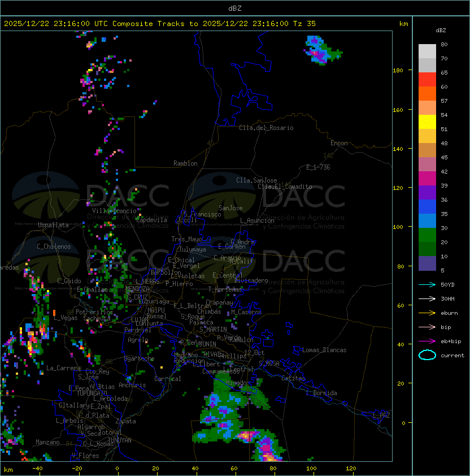Click the '65' value in dBZ legend
This screenshot has width=470, height=476.
point(444,72)
